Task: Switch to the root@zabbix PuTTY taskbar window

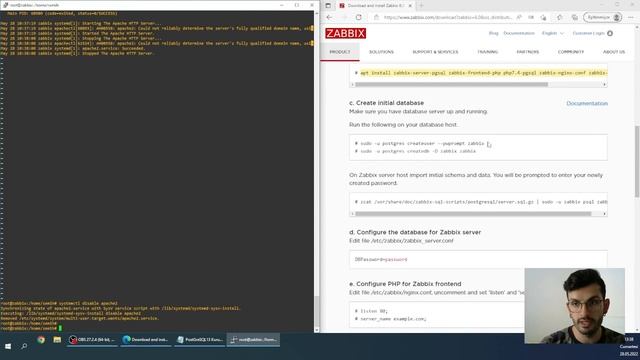Action: [x=253, y=340]
